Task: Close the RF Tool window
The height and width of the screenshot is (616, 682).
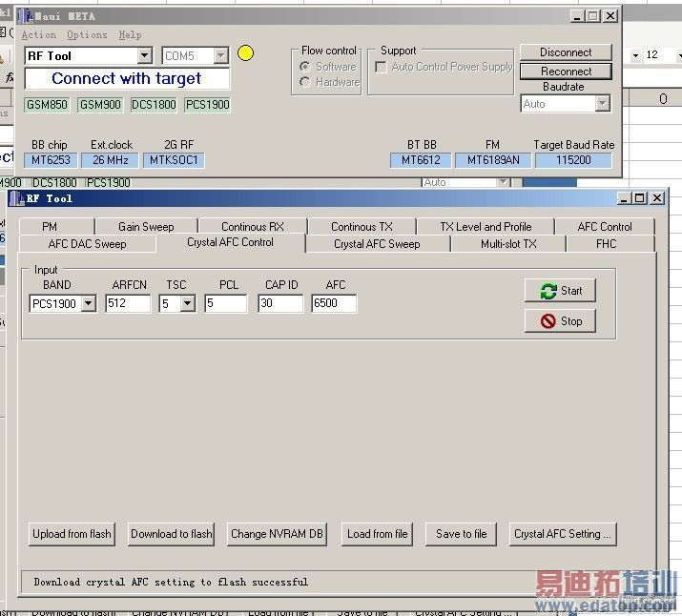Action: point(657,198)
